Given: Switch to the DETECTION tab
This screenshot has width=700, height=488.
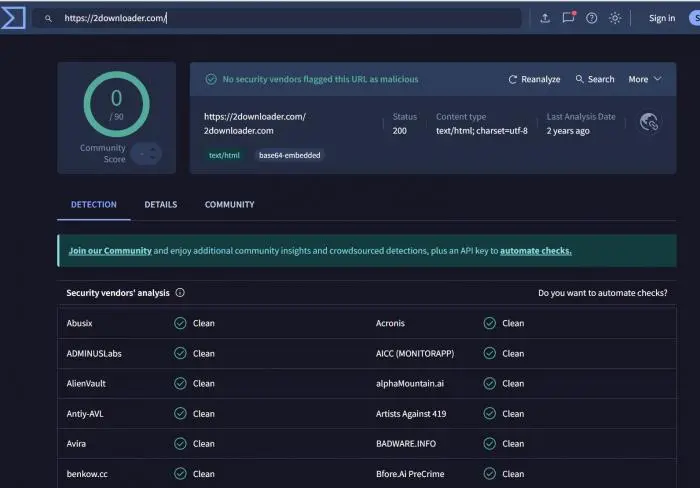Looking at the screenshot, I should coord(94,204).
